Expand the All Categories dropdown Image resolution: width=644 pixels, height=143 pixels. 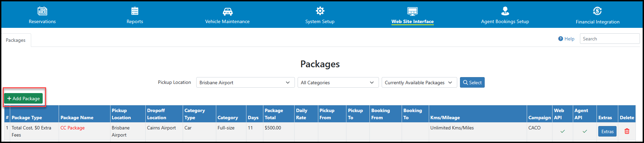click(338, 83)
